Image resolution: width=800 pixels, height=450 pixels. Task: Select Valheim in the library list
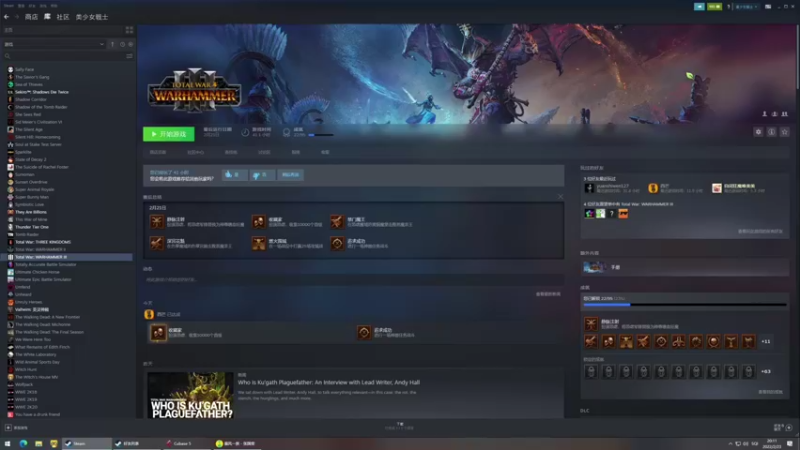(x=32, y=309)
